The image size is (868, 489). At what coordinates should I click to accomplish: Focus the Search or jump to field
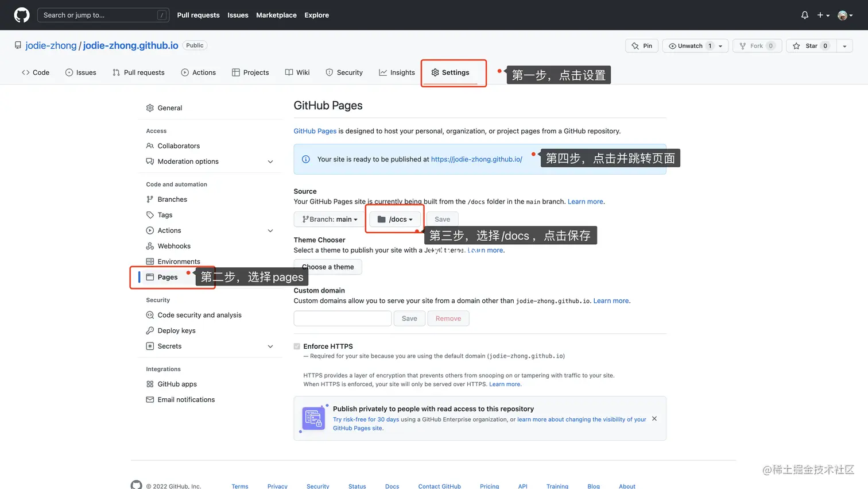coord(103,15)
